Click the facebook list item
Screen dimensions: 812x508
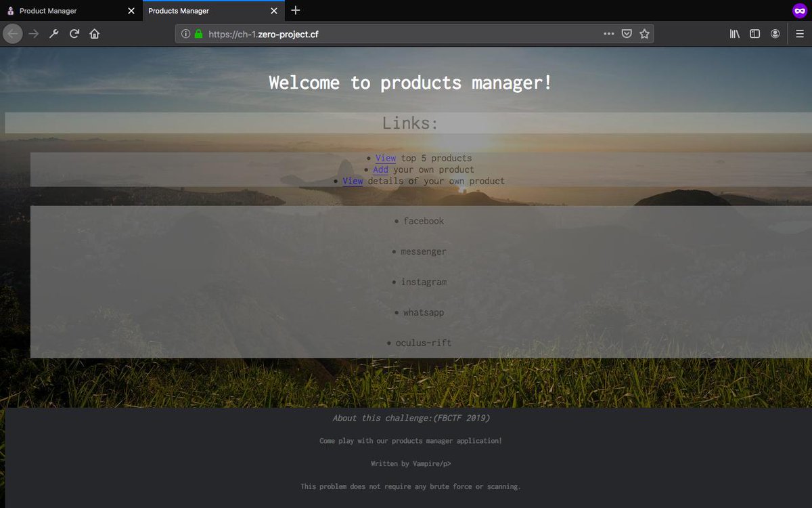[x=424, y=221]
